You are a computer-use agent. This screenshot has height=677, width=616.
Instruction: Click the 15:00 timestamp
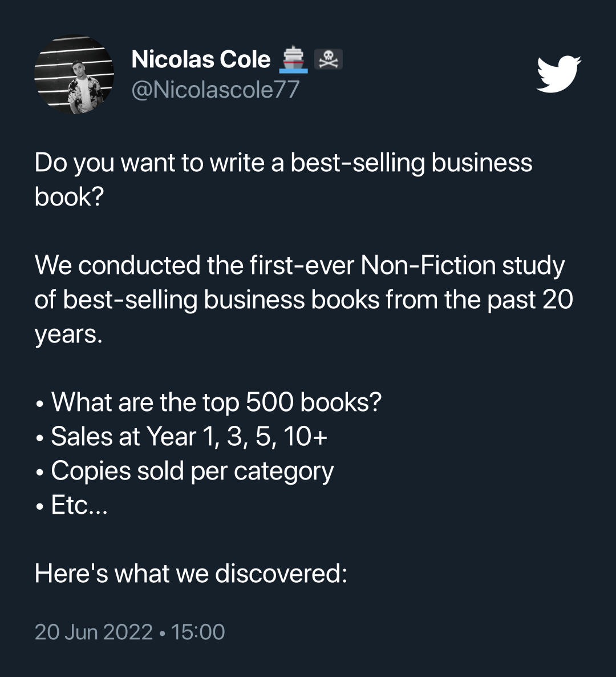(198, 632)
